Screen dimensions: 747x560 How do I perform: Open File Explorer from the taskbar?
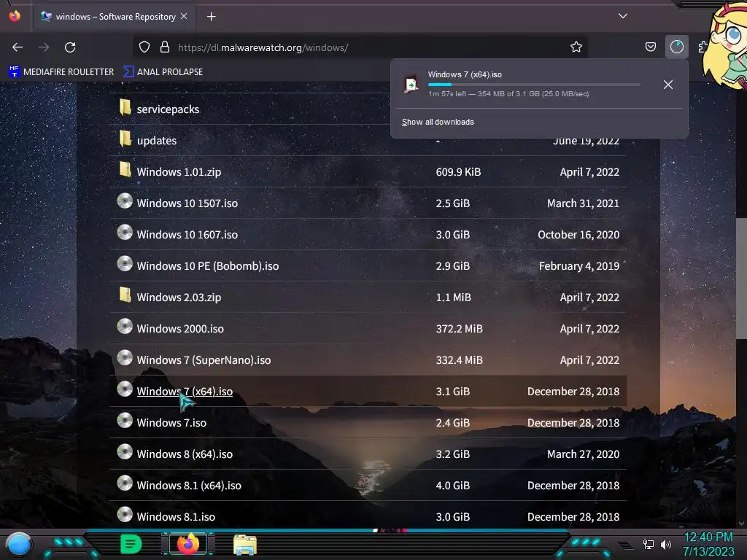coord(245,545)
